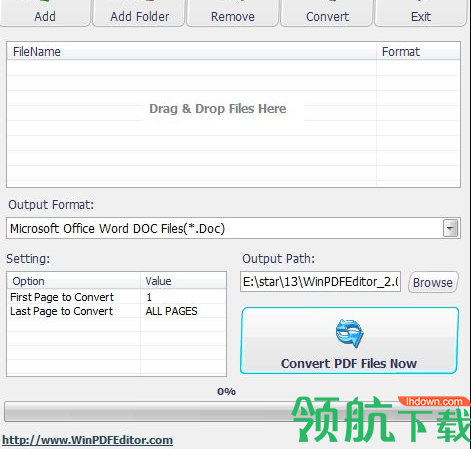This screenshot has width=471, height=449.
Task: Click the Remove toolbar button
Action: (233, 13)
